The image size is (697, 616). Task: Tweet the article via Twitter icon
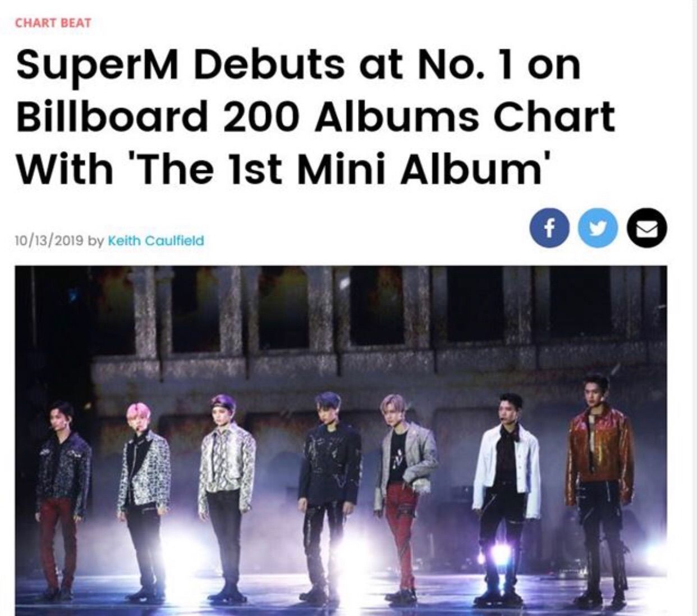(x=596, y=229)
